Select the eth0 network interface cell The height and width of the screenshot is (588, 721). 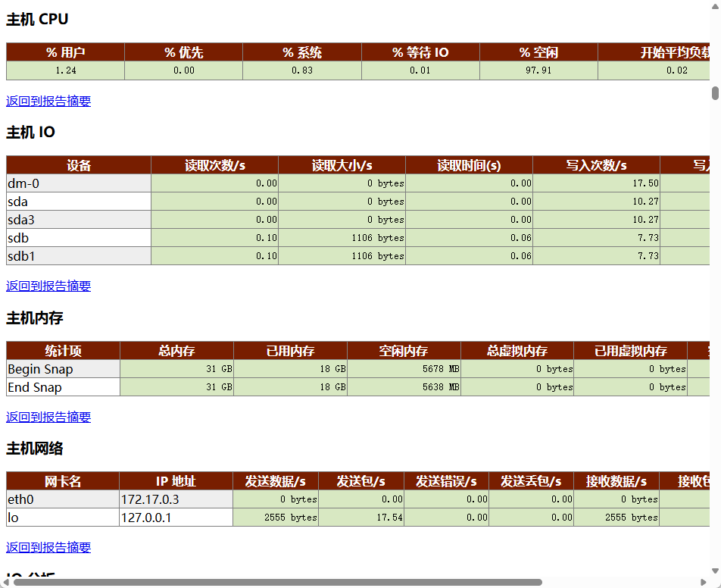[x=63, y=499]
